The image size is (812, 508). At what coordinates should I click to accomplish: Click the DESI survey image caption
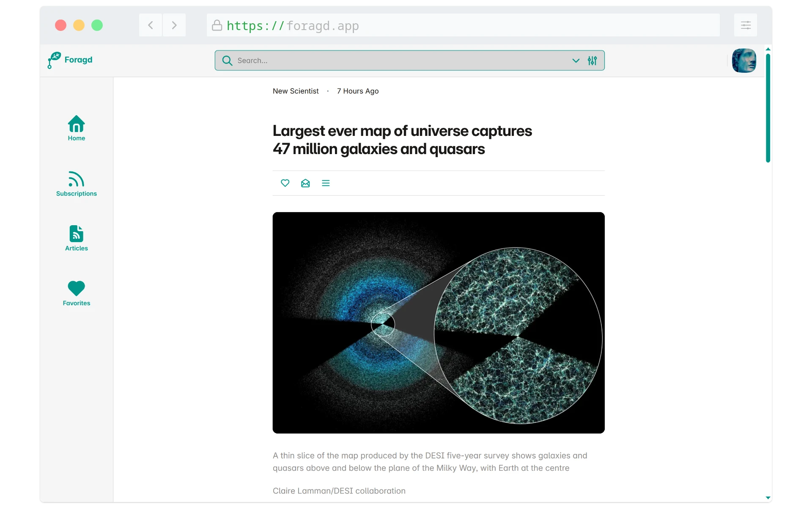430,462
